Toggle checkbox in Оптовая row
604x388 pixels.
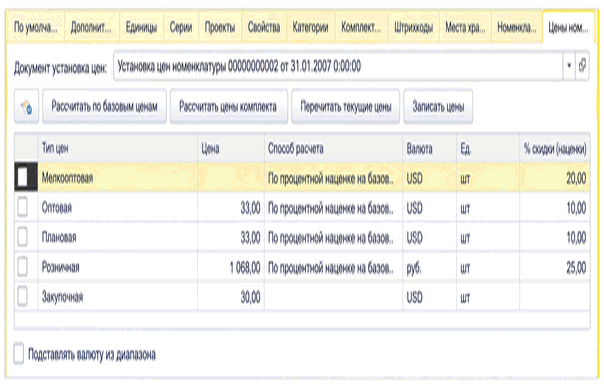coord(23,207)
